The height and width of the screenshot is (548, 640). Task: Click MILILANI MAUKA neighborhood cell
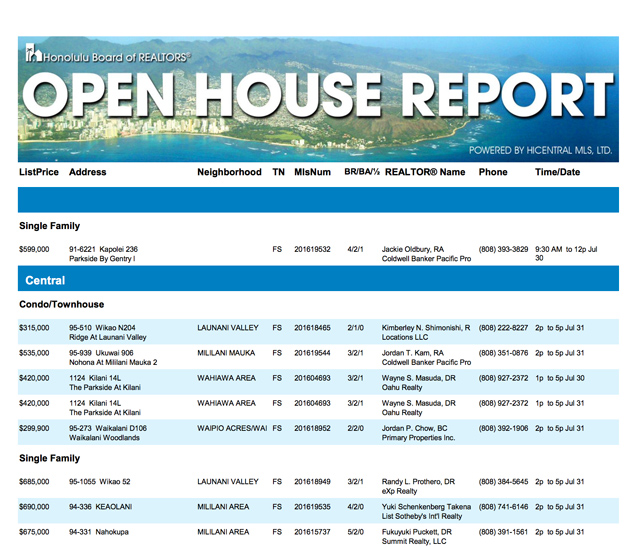click(x=226, y=353)
